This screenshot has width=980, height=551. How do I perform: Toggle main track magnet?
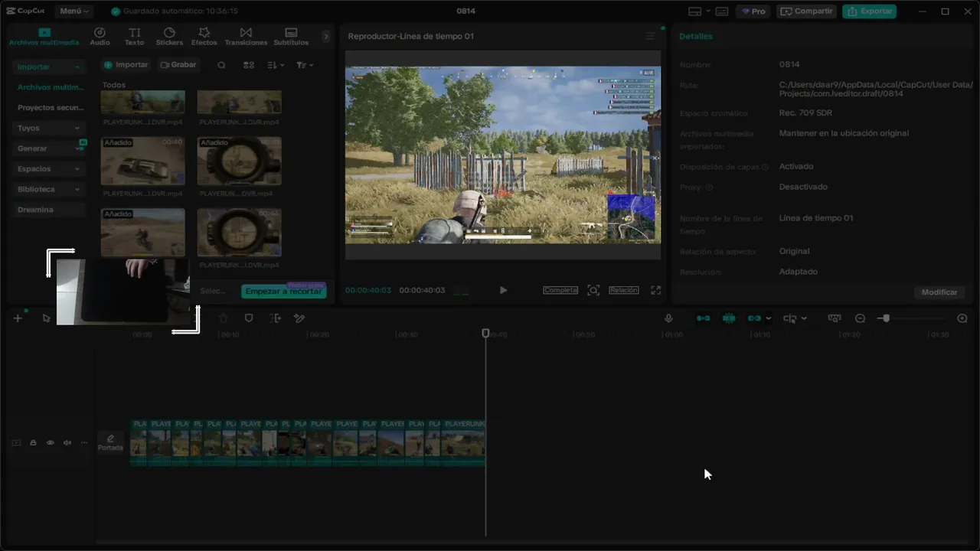703,318
